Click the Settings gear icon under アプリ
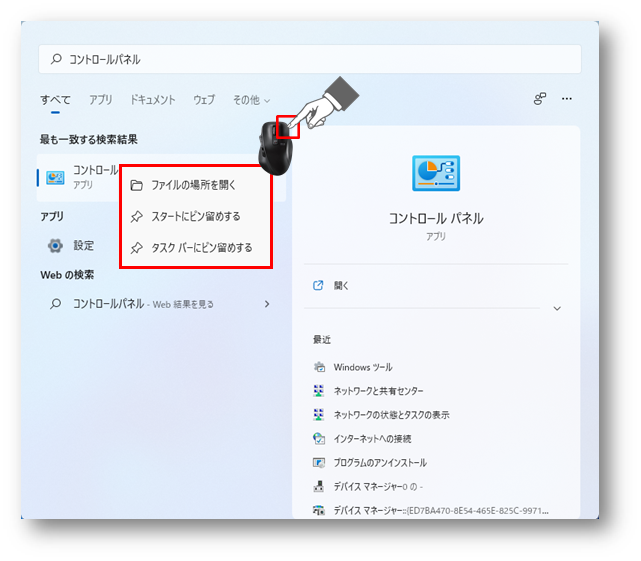This screenshot has width=641, height=561. click(56, 245)
